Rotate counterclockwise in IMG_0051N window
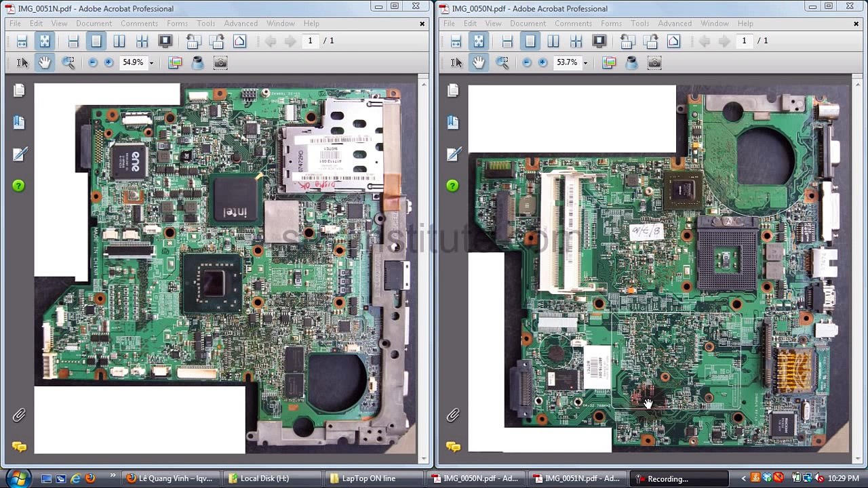The image size is (868, 488). 194,41
